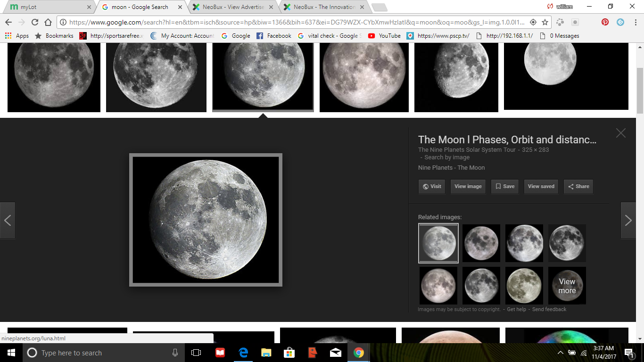
Task: Open Mail app from taskbar
Action: click(336, 353)
